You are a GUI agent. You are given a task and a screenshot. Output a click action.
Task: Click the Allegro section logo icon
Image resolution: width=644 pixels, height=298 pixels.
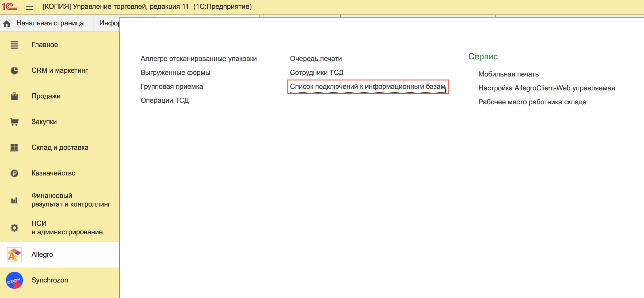point(14,255)
